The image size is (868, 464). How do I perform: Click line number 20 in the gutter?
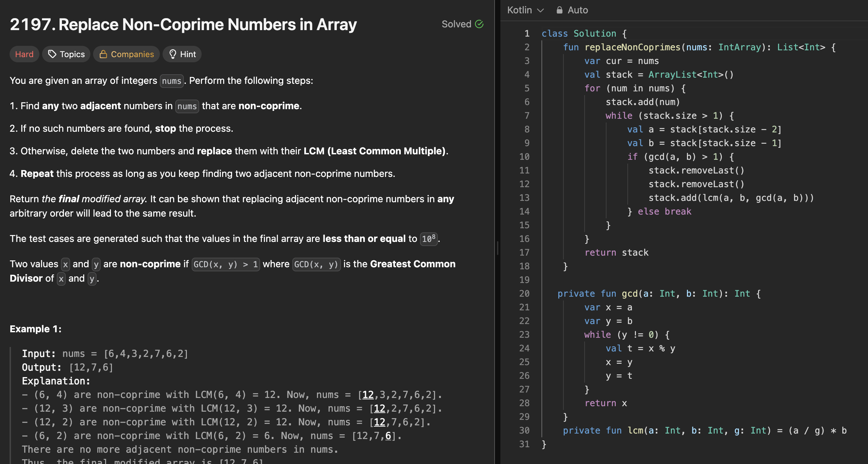524,294
